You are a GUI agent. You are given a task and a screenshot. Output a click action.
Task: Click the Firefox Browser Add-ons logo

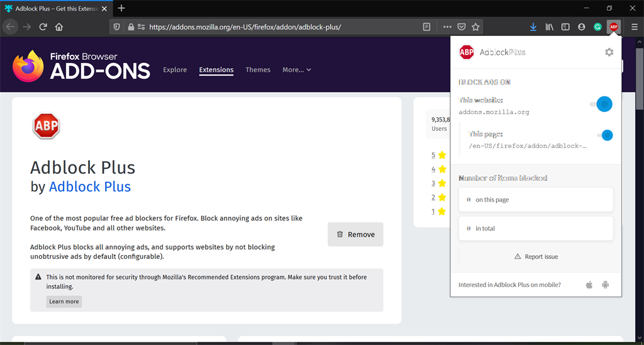point(81,66)
